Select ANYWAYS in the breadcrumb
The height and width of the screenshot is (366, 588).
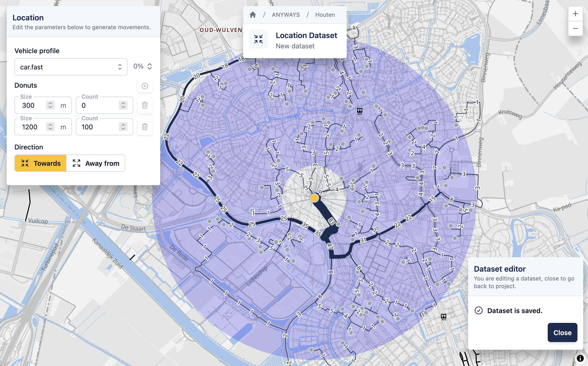pyautogui.click(x=285, y=15)
